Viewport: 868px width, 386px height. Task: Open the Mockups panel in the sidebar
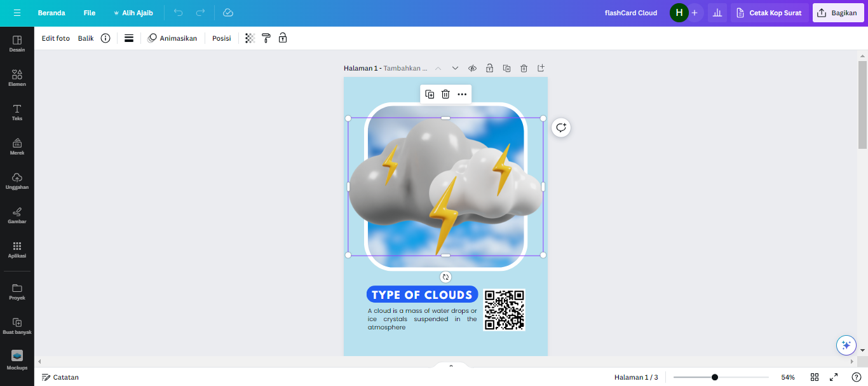(x=17, y=360)
